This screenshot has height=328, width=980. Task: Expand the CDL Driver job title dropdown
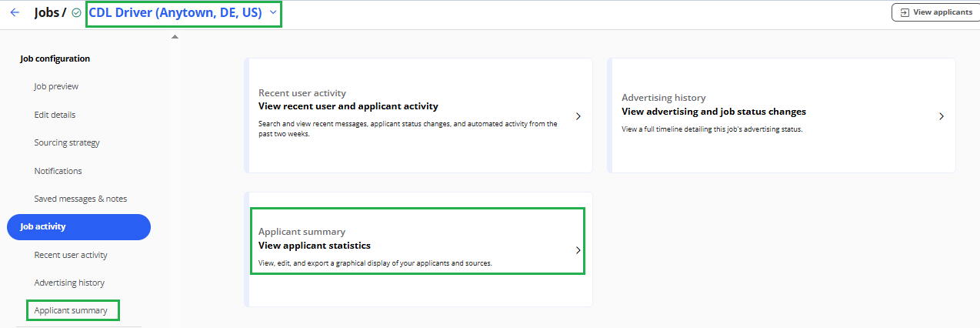pos(273,13)
